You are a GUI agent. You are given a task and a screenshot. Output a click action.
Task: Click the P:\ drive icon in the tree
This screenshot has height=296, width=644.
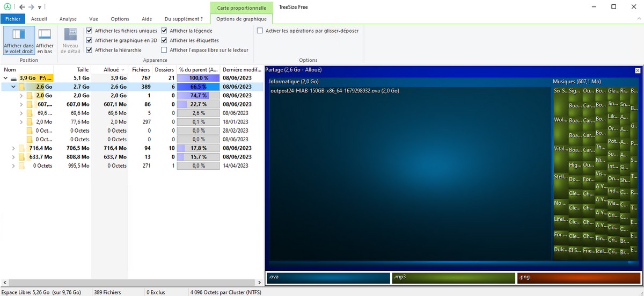coord(14,78)
